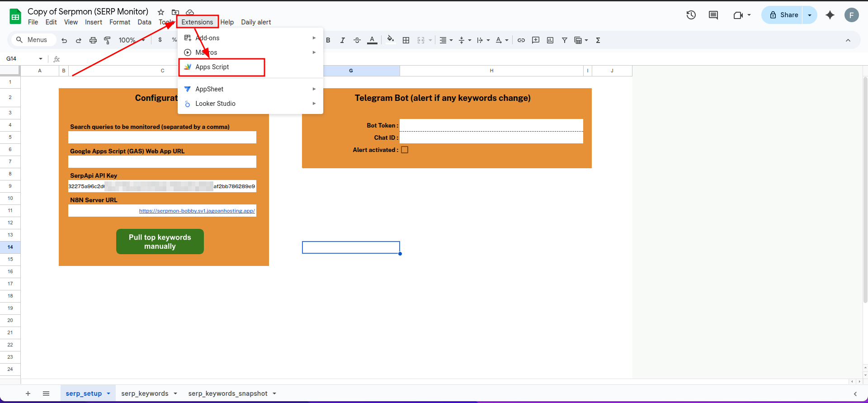Click the Bot Token input cell
This screenshot has height=403, width=868.
(491, 125)
